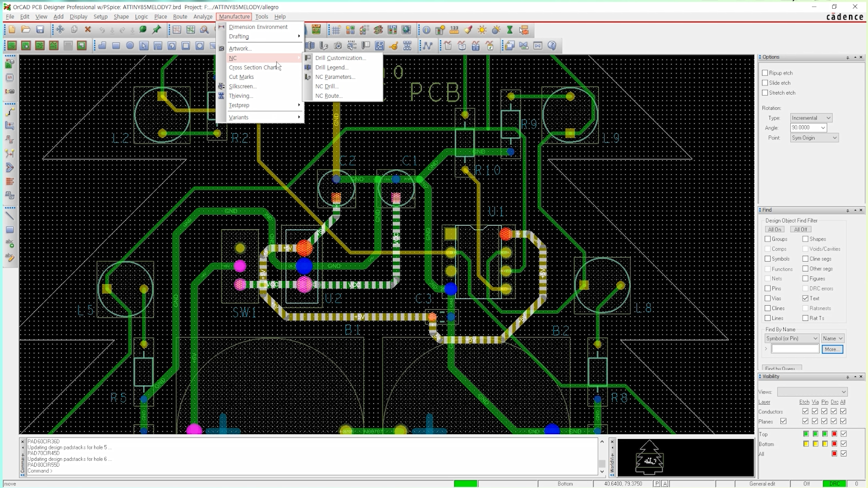The height and width of the screenshot is (488, 868).
Task: Check the Groups find filter
Action: pyautogui.click(x=768, y=239)
